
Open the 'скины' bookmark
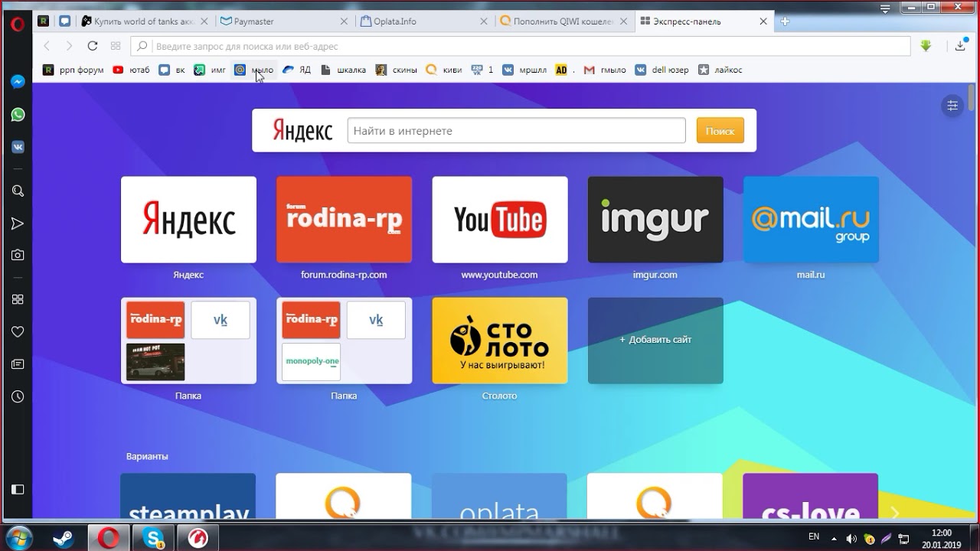coord(396,70)
